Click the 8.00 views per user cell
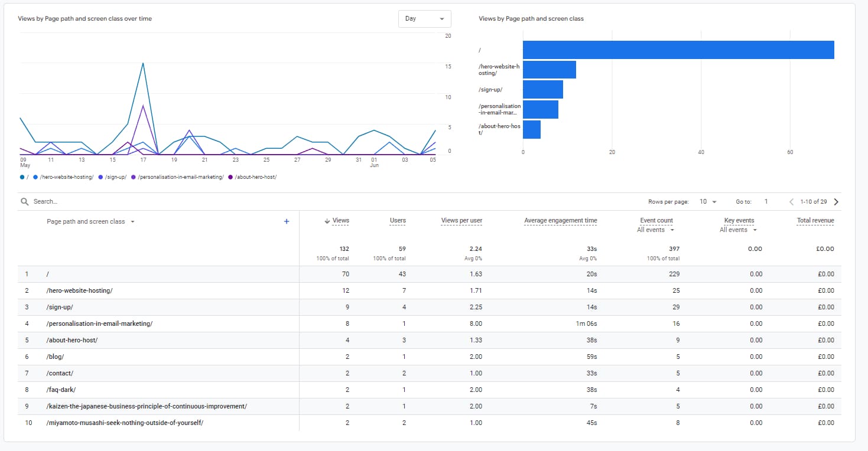Screen dimensions: 868x451 [475, 323]
